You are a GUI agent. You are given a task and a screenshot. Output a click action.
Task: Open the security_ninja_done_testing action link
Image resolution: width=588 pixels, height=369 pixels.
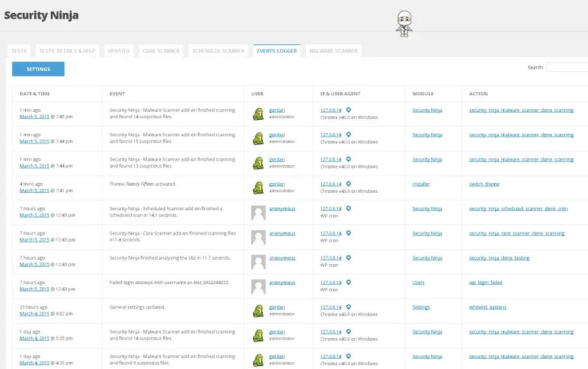click(x=499, y=258)
